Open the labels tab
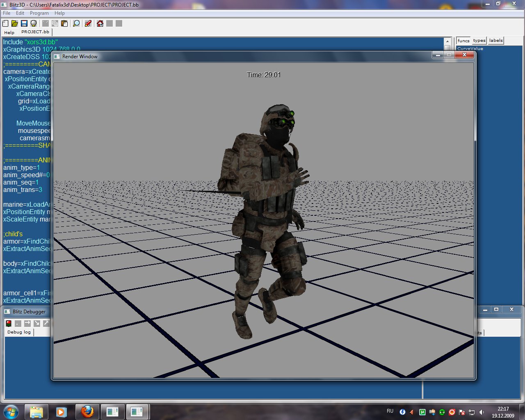This screenshot has height=420, width=525. (496, 40)
